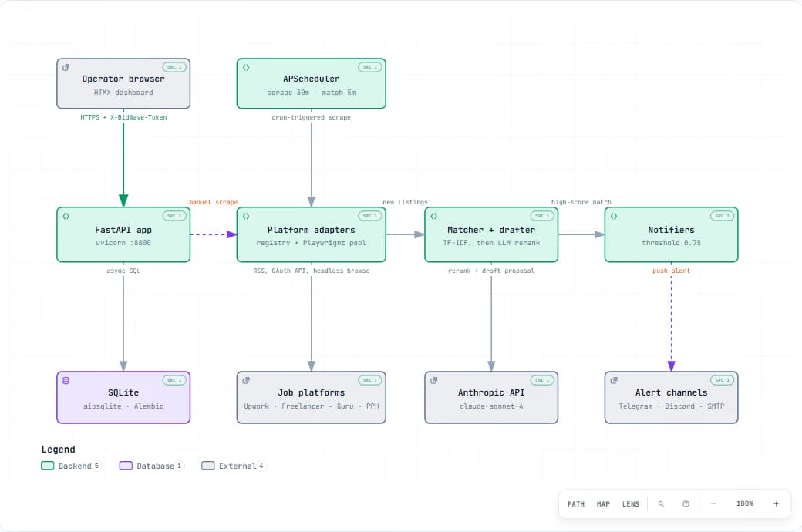Open SRC badge on Notifiers node
This screenshot has height=532, width=802.
723,216
